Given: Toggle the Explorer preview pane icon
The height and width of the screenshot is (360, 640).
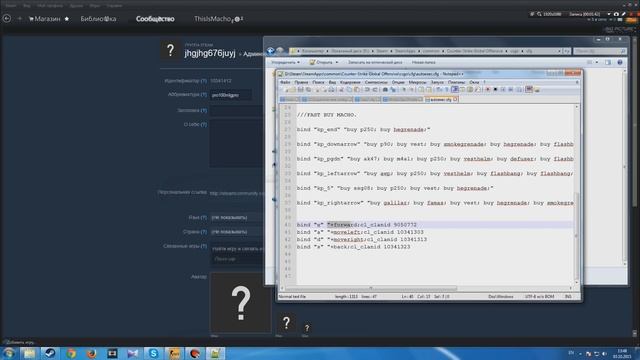Looking at the screenshot, I should pos(608,62).
